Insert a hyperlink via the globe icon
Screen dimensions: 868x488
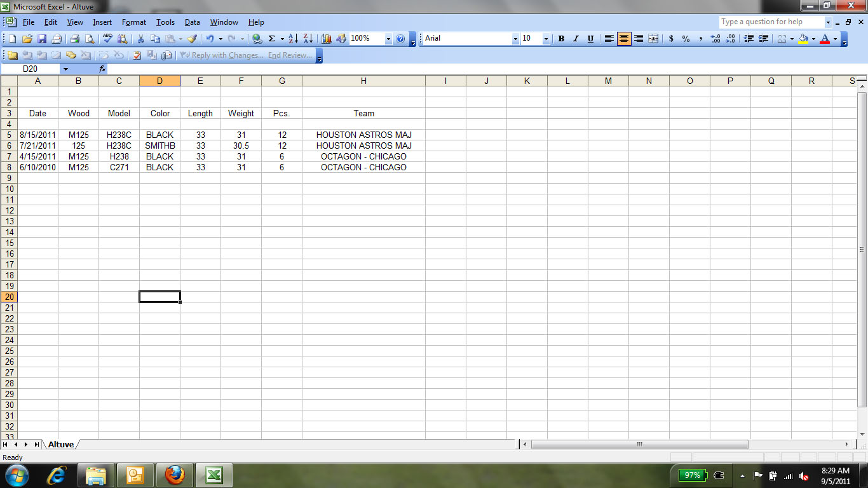[x=257, y=39]
